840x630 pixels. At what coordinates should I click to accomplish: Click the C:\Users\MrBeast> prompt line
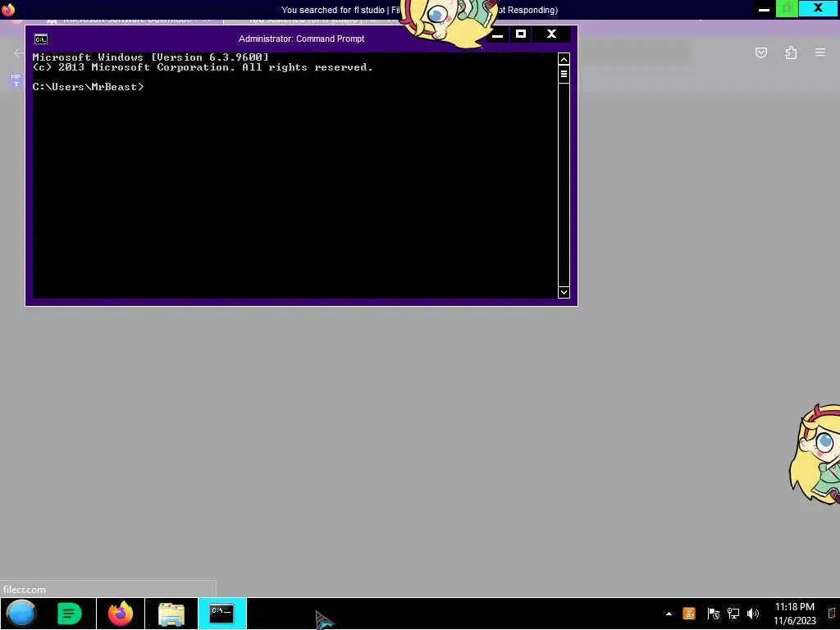89,87
